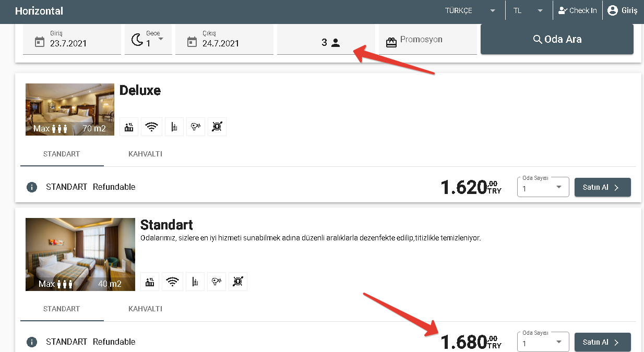This screenshot has width=644, height=352.
Task: Click the Wi-Fi amenity icon under Deluxe
Action: (x=151, y=127)
